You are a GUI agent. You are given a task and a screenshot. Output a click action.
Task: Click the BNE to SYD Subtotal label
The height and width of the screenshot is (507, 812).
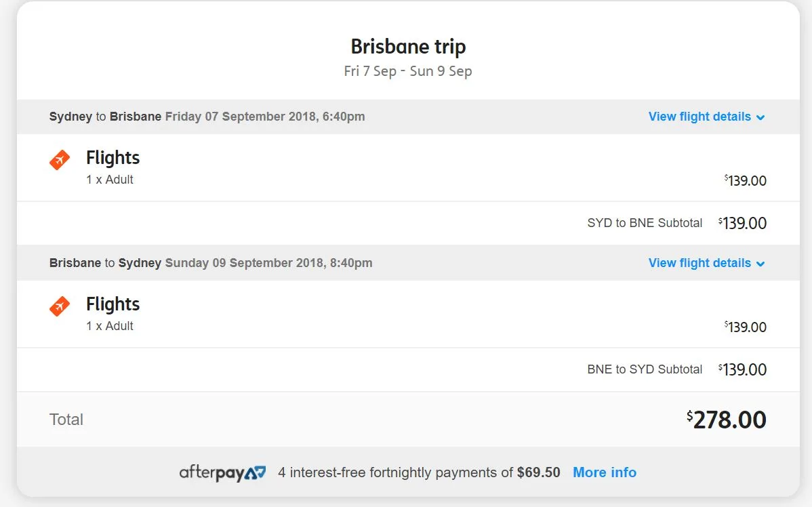click(645, 369)
